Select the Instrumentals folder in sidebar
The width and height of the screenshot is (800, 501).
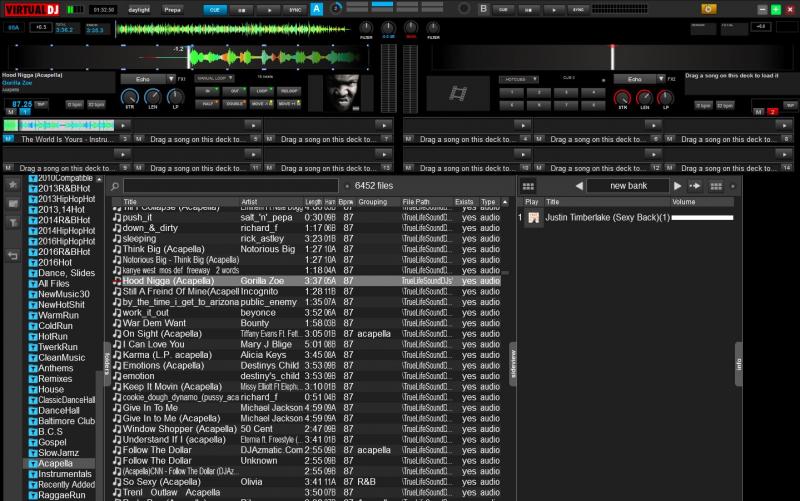point(64,474)
